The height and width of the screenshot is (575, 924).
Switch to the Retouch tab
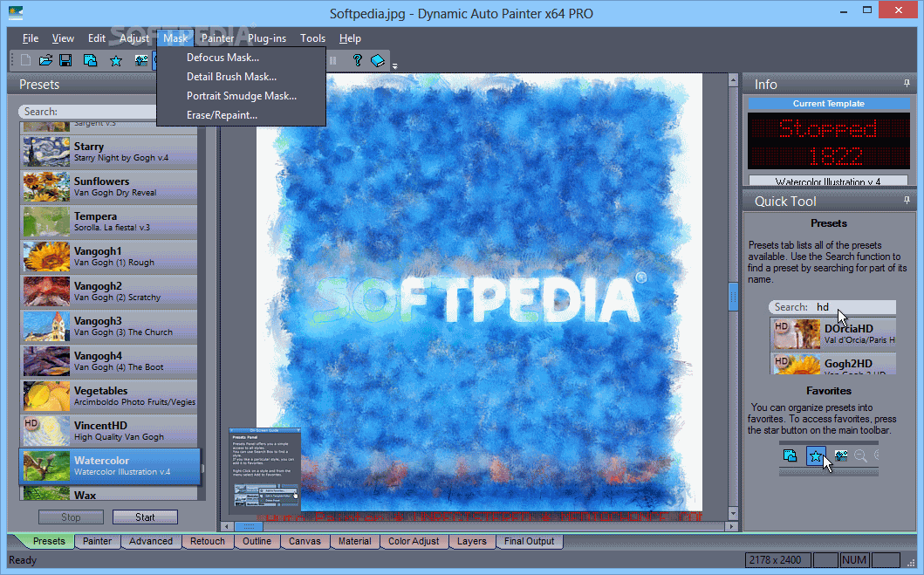pyautogui.click(x=208, y=541)
